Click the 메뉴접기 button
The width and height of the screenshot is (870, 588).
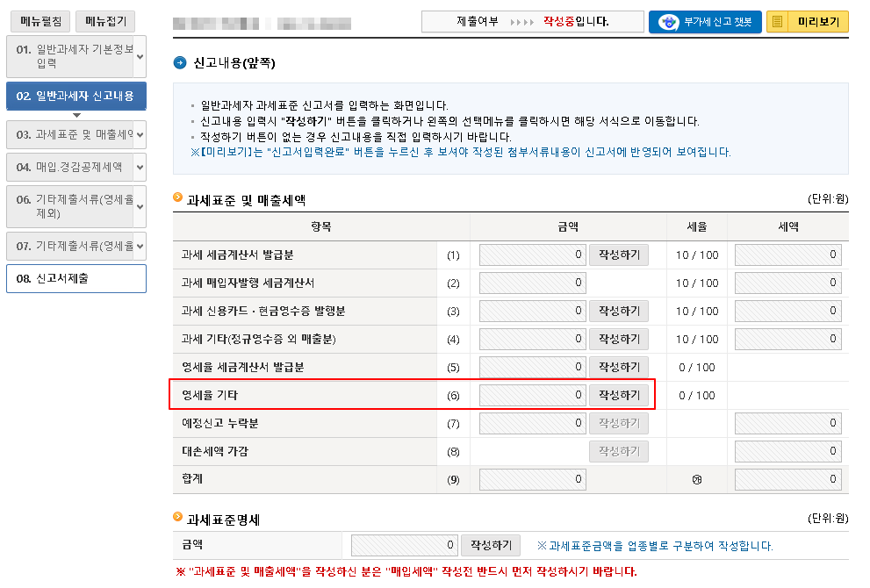105,22
